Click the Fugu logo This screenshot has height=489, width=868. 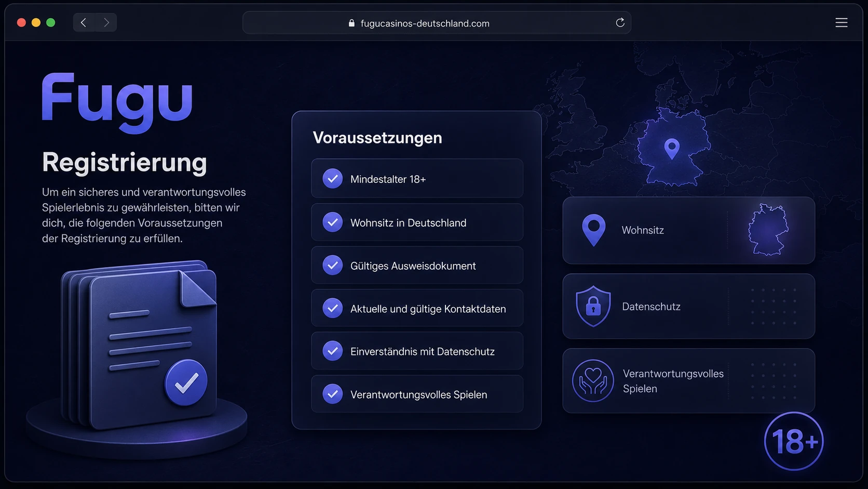pos(117,100)
